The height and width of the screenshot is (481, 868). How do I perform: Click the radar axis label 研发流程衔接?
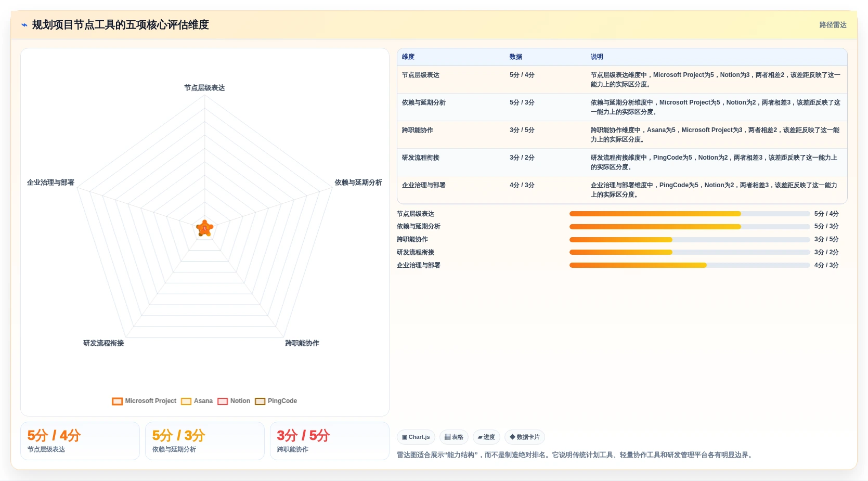pos(103,343)
